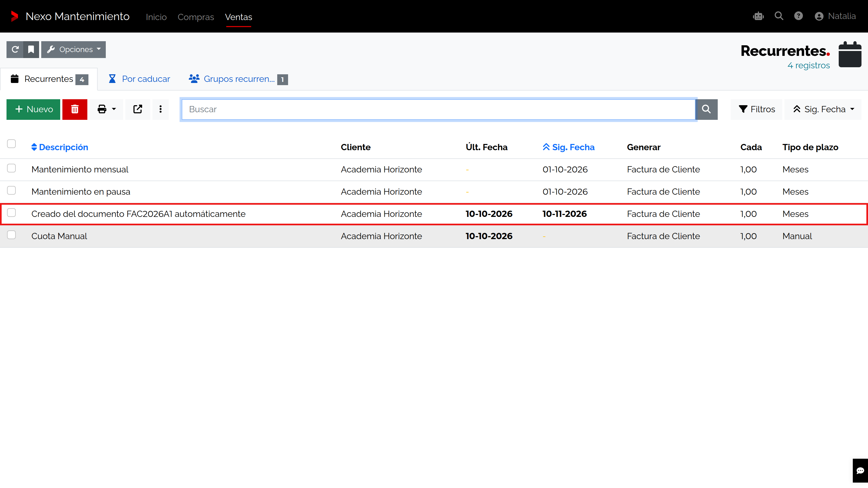Go to the Inicio menu
Image resolution: width=868 pixels, height=488 pixels.
(156, 17)
